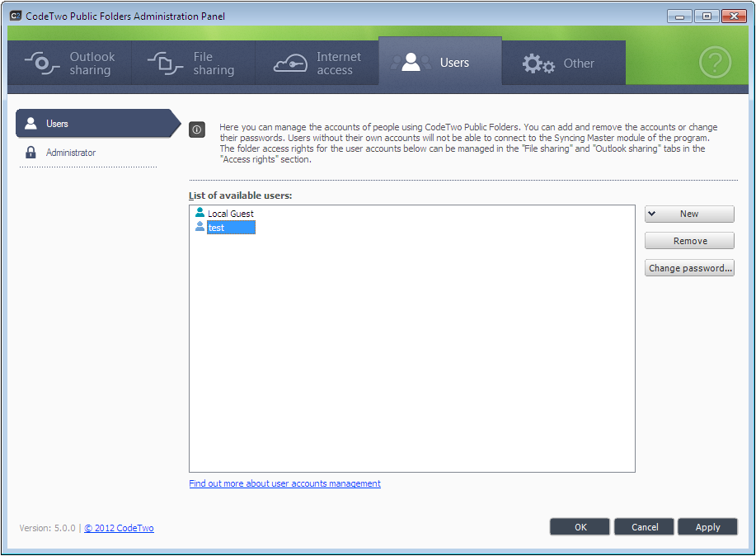756x556 pixels.
Task: Minimize the Administration Panel window
Action: tap(680, 16)
